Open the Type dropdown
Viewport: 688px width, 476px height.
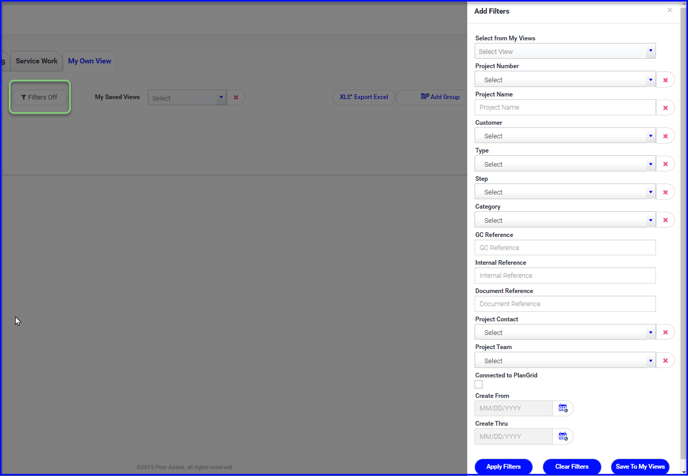coord(565,164)
